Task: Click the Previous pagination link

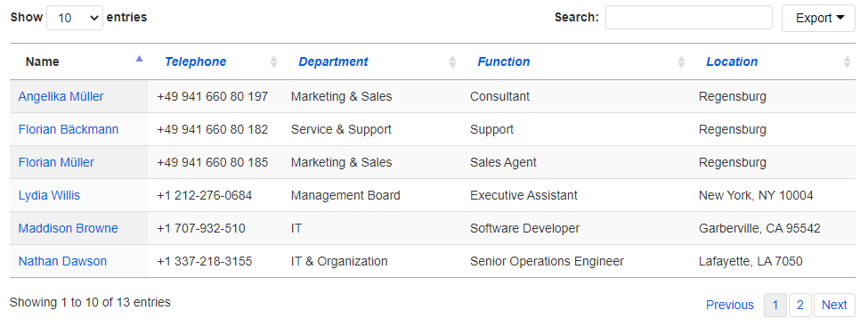Action: (730, 305)
